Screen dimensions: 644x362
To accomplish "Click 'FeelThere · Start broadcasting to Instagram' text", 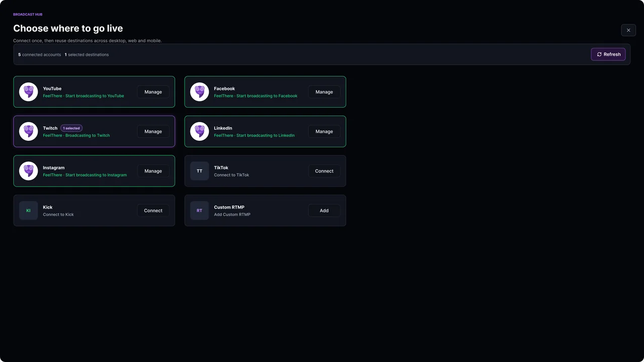I will tap(85, 175).
